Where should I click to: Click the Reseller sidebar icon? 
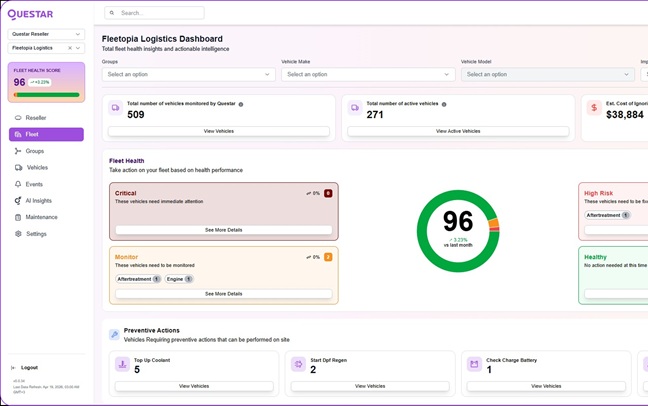pos(18,118)
